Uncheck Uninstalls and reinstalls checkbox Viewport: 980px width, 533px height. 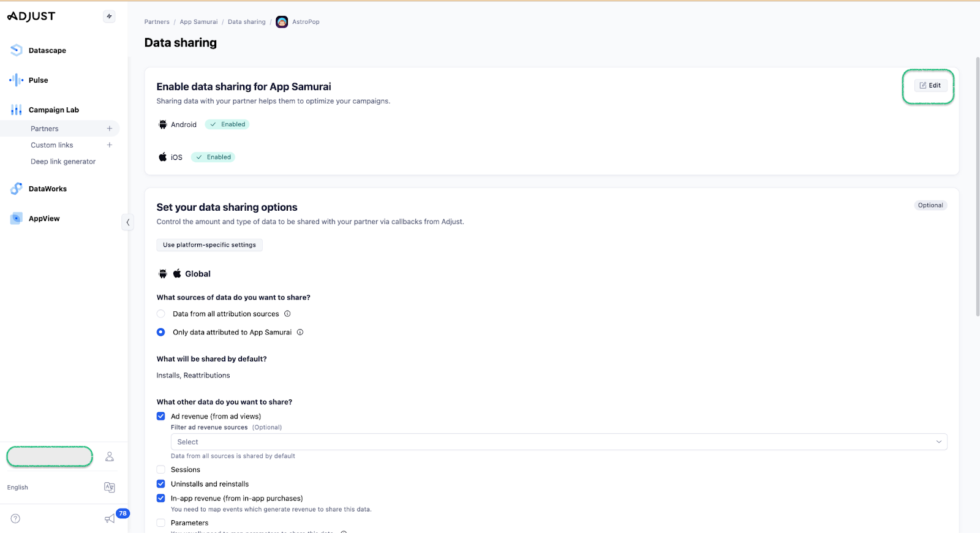click(x=161, y=484)
